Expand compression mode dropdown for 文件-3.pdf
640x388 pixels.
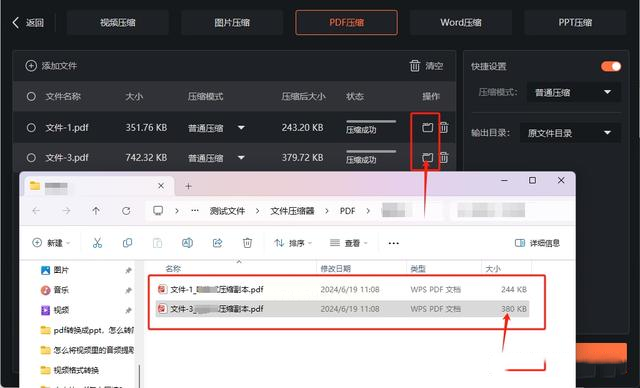point(241,157)
